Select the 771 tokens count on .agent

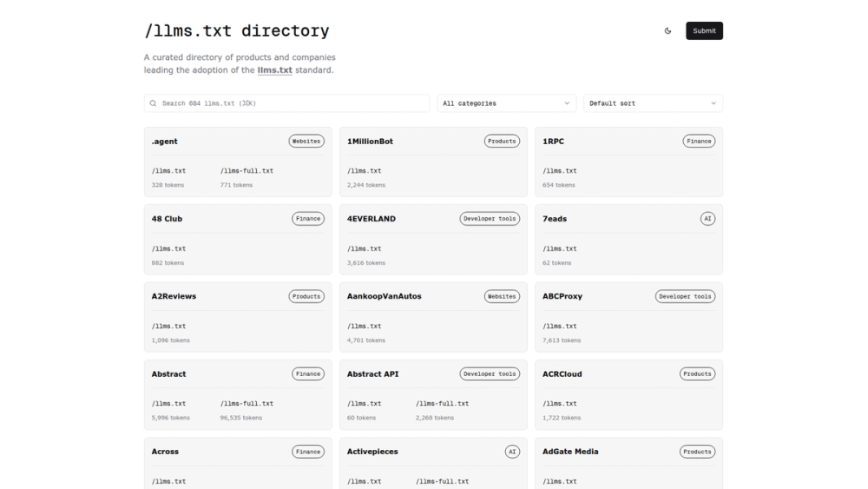click(236, 186)
